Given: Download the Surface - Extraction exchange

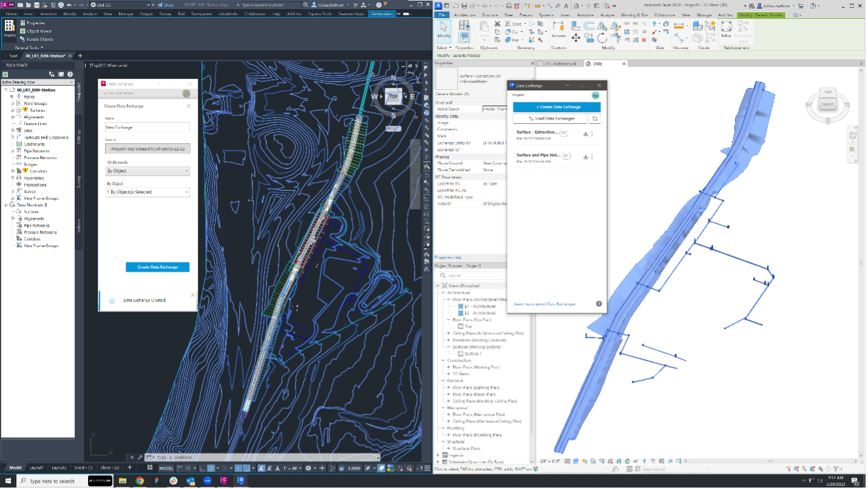Looking at the screenshot, I should (586, 133).
